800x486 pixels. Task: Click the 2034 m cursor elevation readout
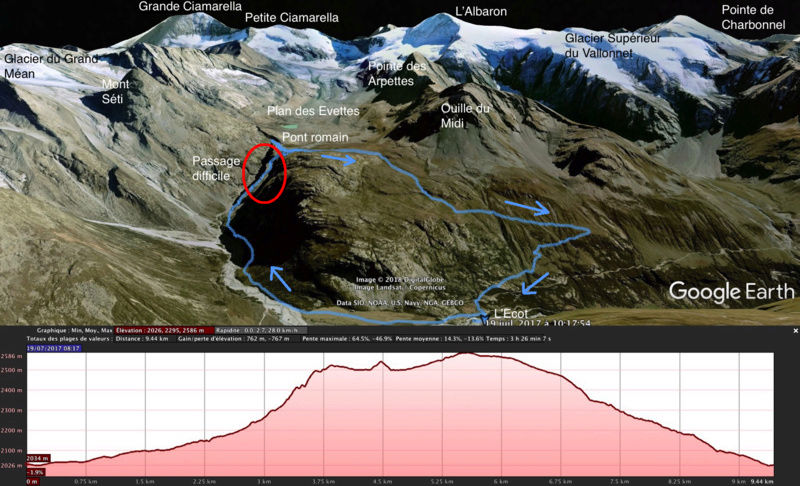38,458
